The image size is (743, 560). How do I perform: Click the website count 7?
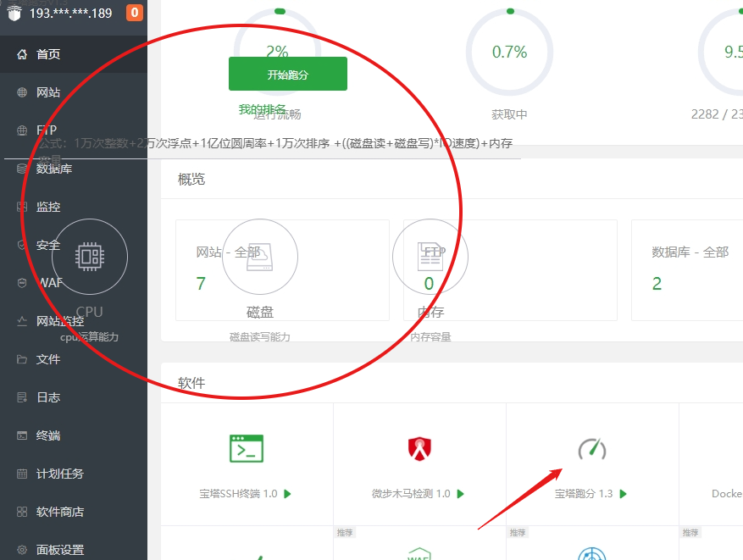(x=201, y=283)
